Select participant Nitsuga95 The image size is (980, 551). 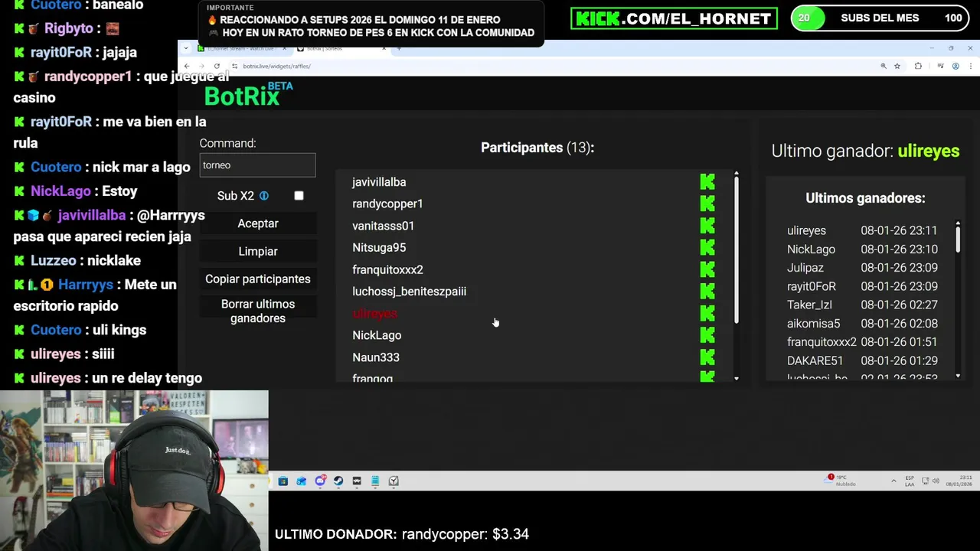379,247
